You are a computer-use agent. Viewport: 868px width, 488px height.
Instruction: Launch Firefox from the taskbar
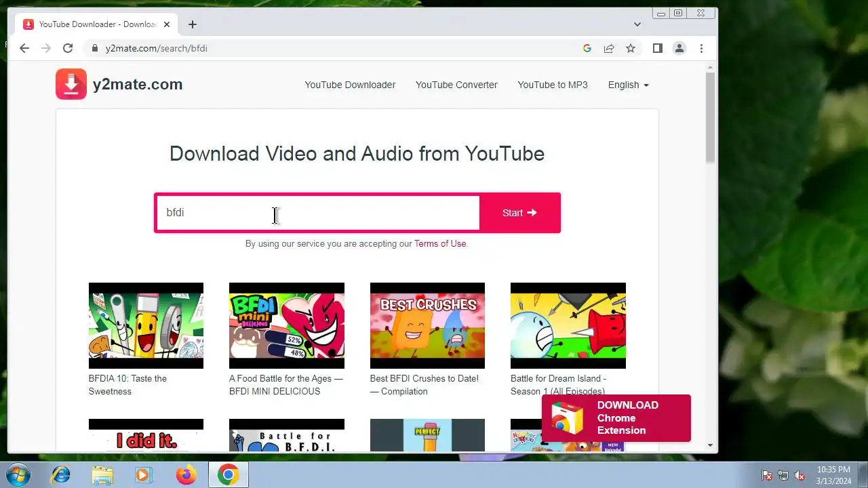point(185,475)
